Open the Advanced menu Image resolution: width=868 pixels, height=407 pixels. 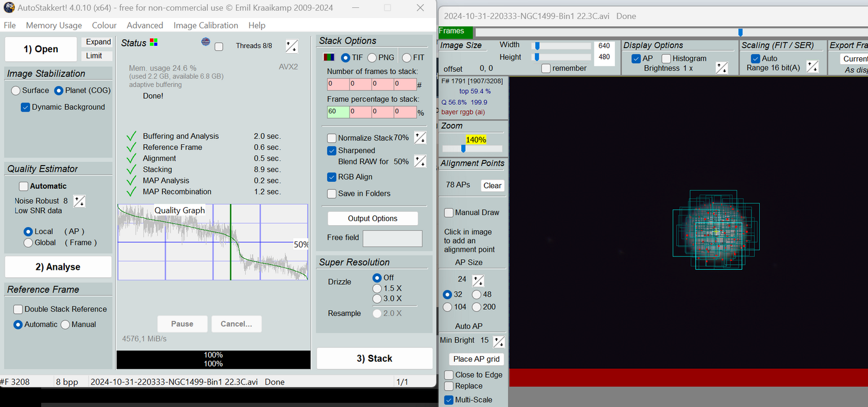click(x=145, y=25)
